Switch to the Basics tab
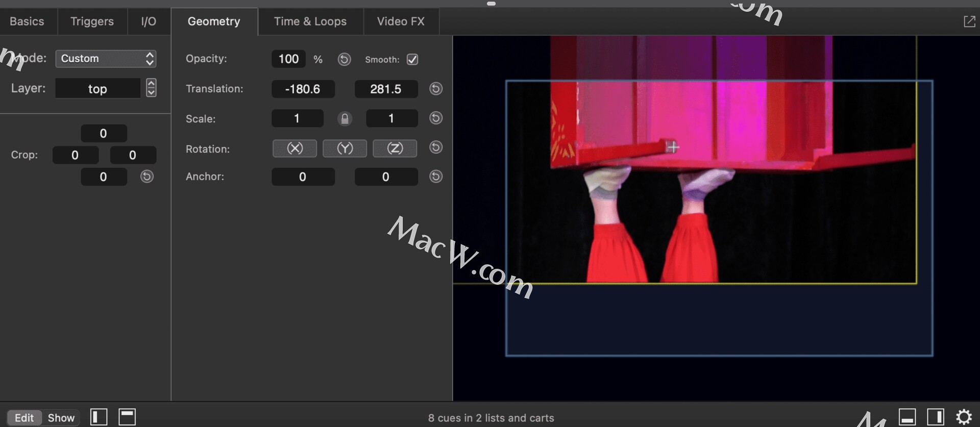The image size is (980, 427). pyautogui.click(x=27, y=21)
